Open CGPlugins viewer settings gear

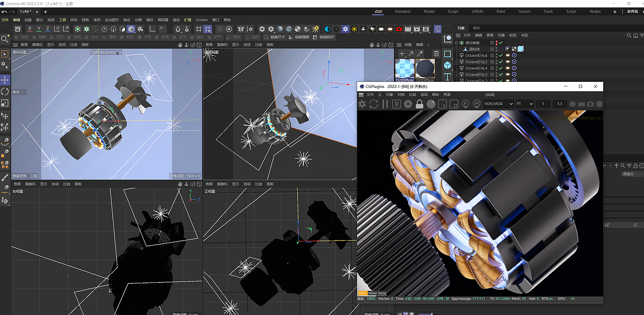408,104
